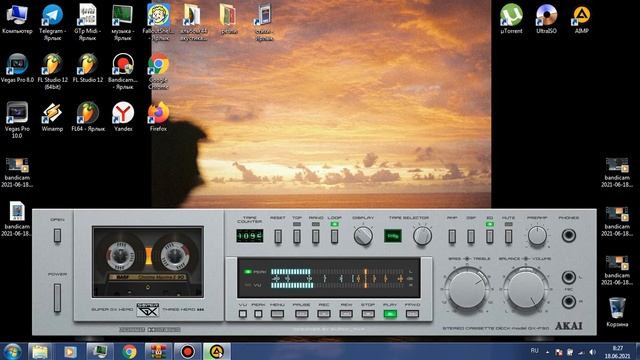
Task: Toggle the PEAK meter mode button
Action: (x=258, y=314)
